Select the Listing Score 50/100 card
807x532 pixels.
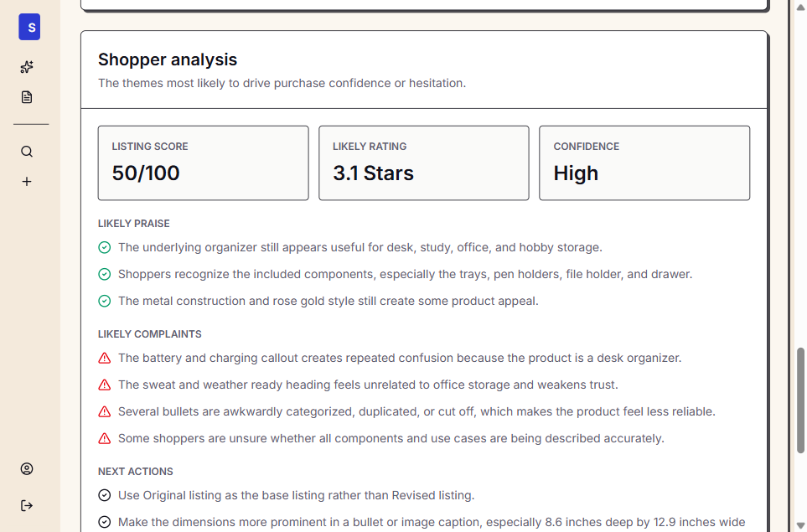(x=204, y=163)
